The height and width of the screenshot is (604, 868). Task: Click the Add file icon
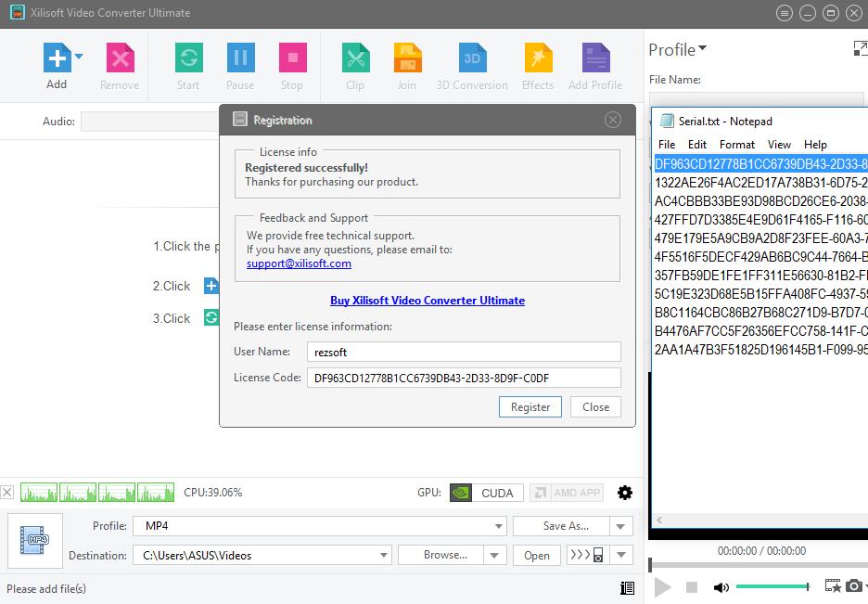point(57,58)
